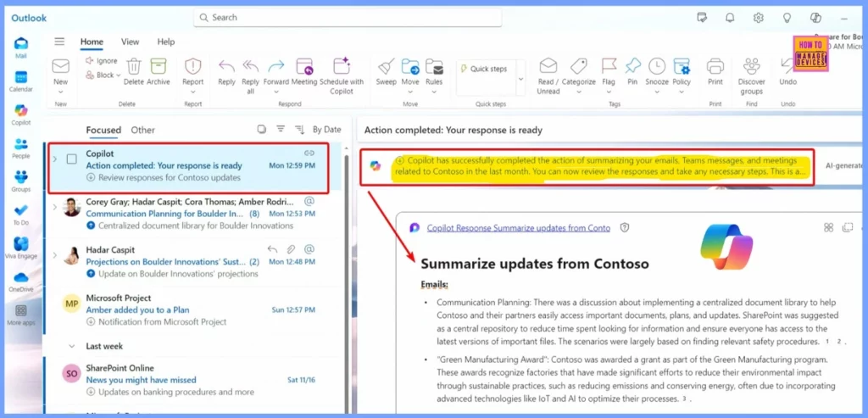The height and width of the screenshot is (418, 868).
Task: Click Hadar Caspit's avatar photo
Action: 71,254
